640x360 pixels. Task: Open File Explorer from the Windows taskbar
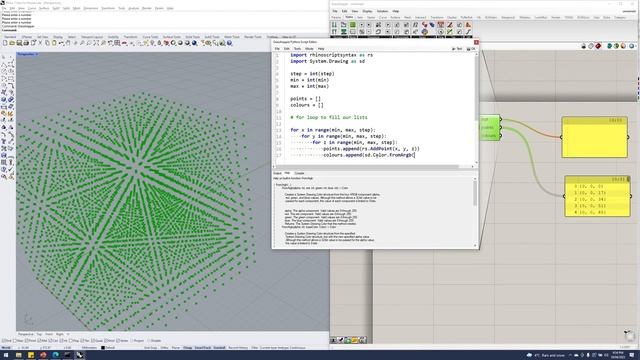coord(18,355)
